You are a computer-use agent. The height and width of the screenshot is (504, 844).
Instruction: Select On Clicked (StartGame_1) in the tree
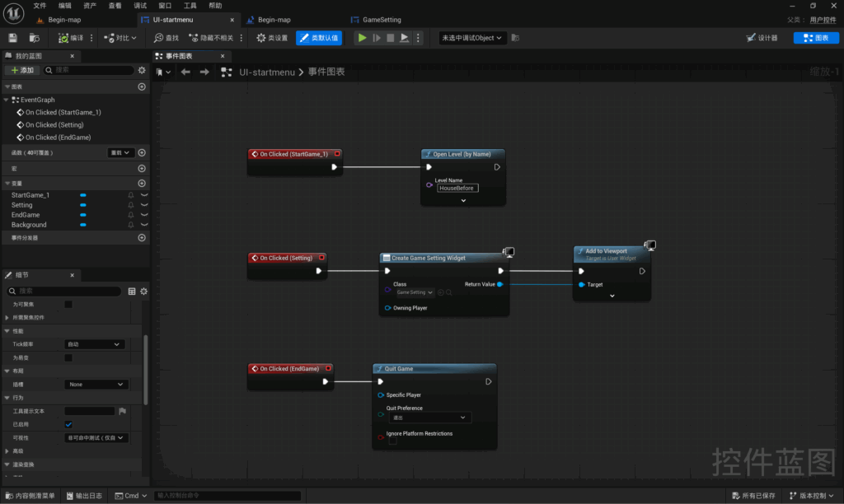[63, 113]
